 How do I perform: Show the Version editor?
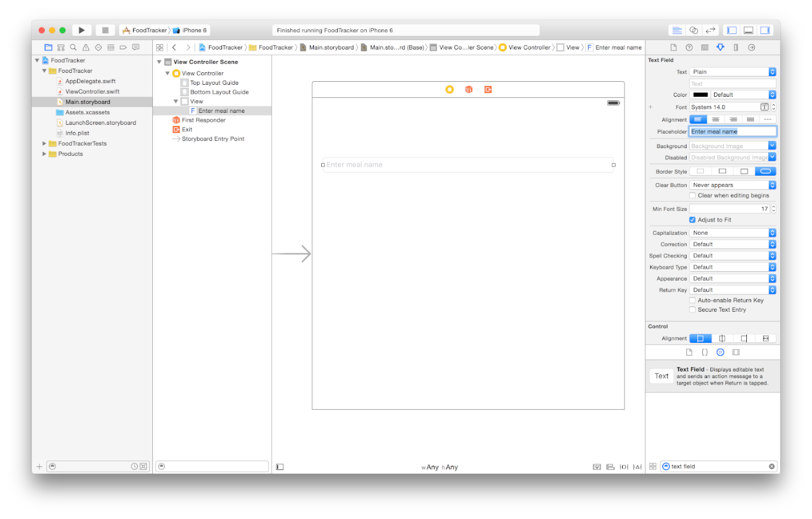(710, 30)
